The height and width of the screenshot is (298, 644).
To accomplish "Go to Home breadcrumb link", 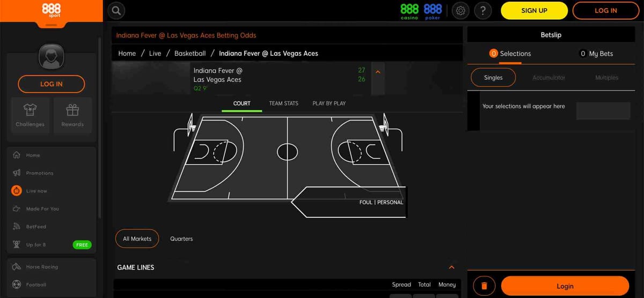I will [x=127, y=54].
